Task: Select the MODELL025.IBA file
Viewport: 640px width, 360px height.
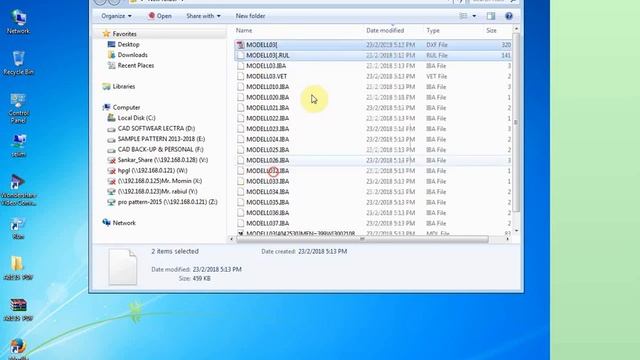Action: coord(373,150)
